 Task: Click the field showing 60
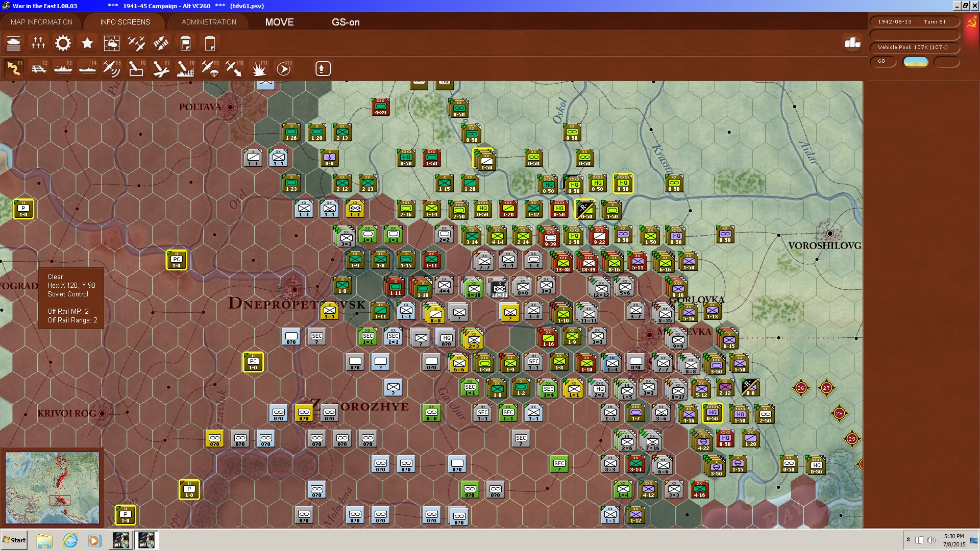[x=883, y=61]
